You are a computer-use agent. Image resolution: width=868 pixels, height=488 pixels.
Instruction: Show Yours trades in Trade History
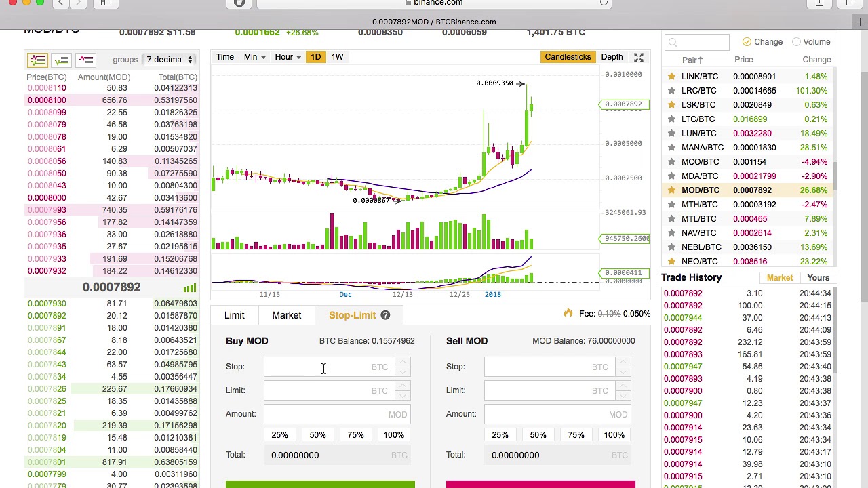pos(818,278)
